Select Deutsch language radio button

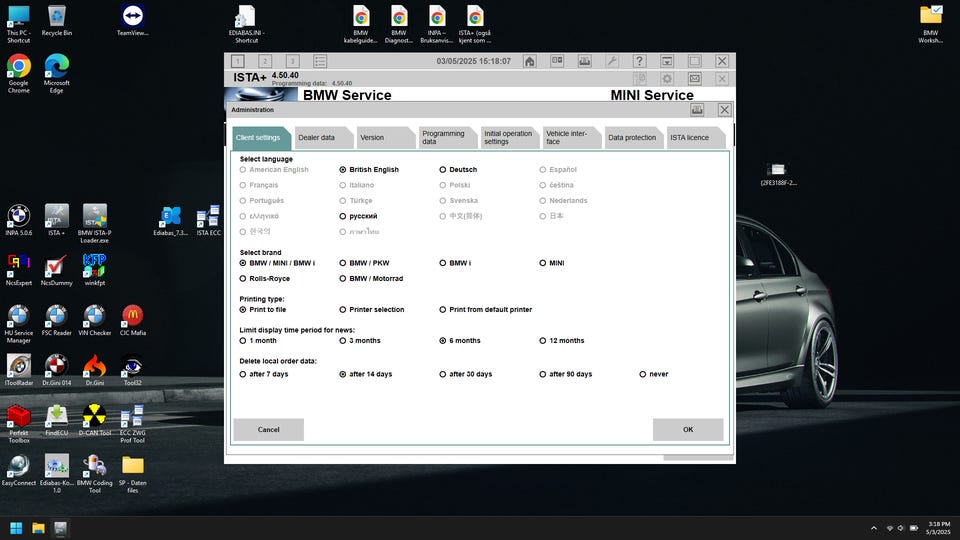click(x=443, y=170)
